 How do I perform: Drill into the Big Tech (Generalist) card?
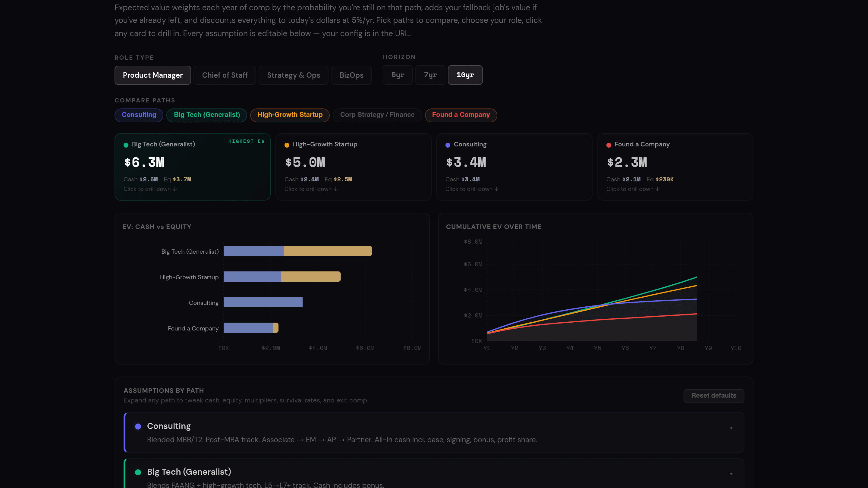(192, 167)
